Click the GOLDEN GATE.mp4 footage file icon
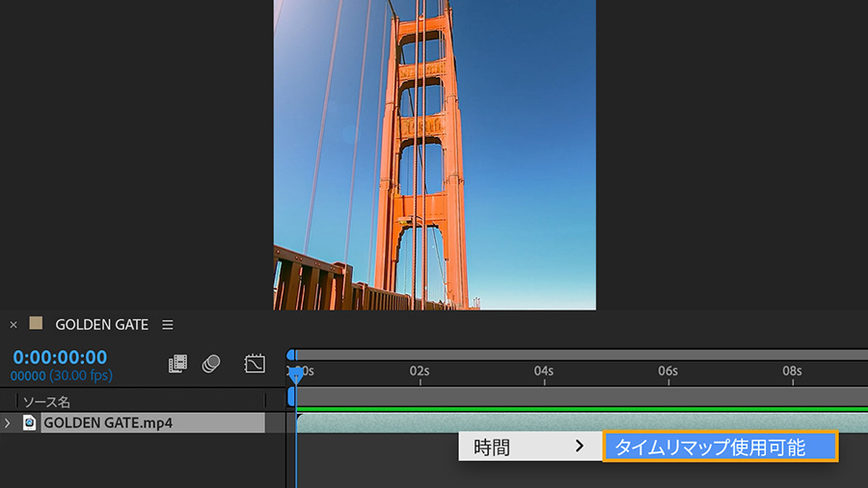 pyautogui.click(x=29, y=423)
